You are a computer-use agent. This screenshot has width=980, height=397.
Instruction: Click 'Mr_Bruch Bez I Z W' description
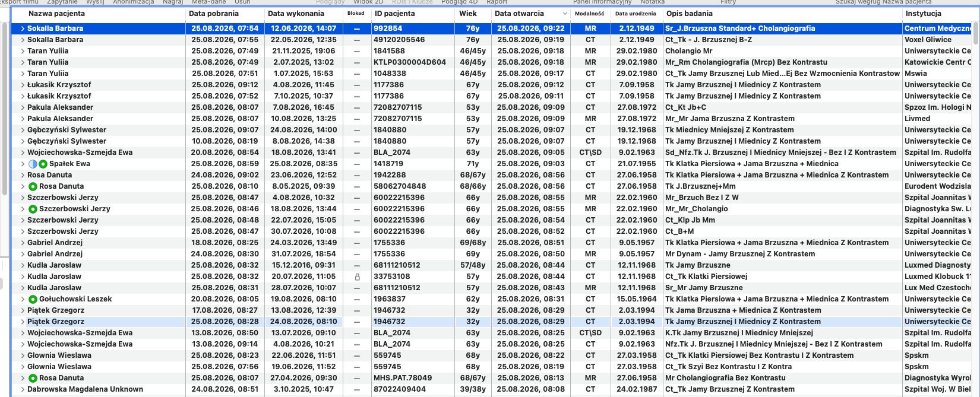pyautogui.click(x=702, y=198)
